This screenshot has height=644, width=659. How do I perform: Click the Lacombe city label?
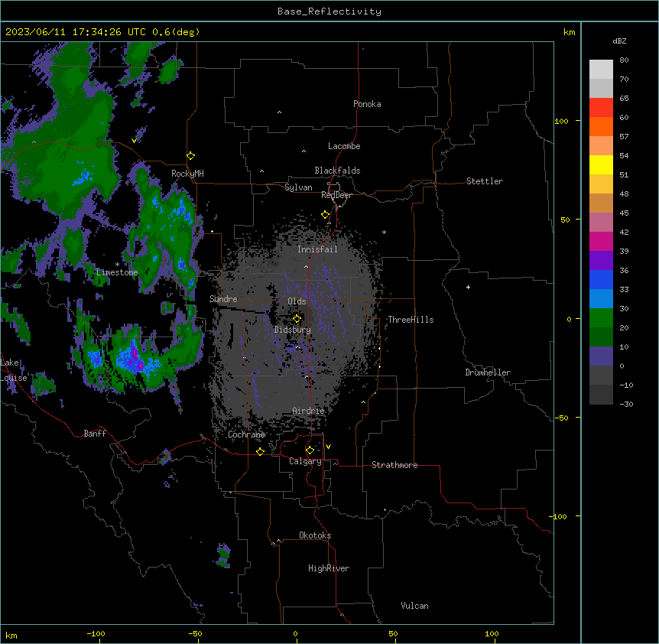click(x=344, y=146)
